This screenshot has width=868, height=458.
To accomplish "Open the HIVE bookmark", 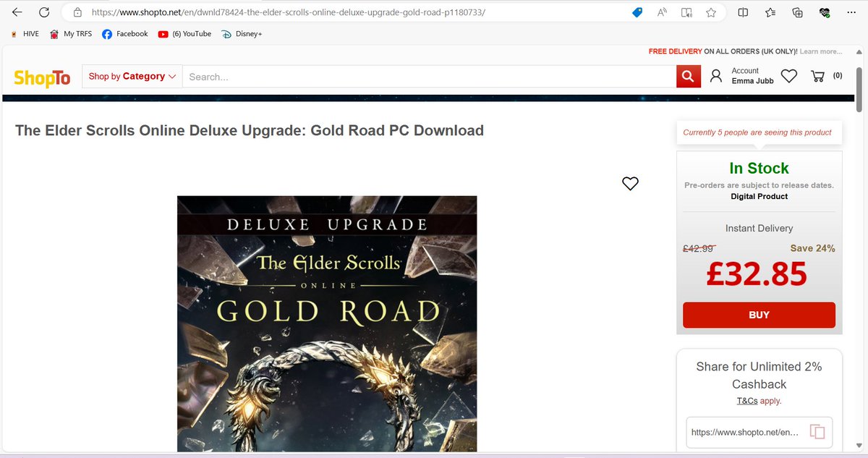I will point(25,33).
